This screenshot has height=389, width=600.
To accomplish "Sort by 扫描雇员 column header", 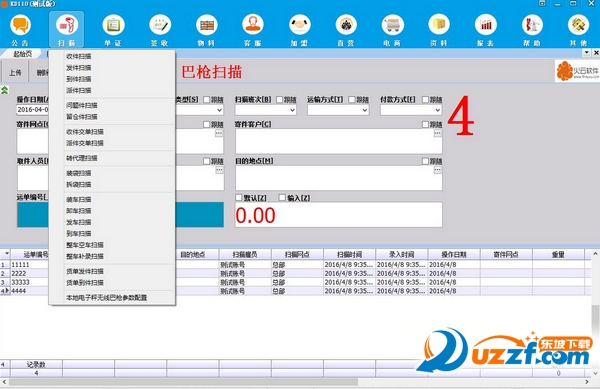I will (245, 254).
